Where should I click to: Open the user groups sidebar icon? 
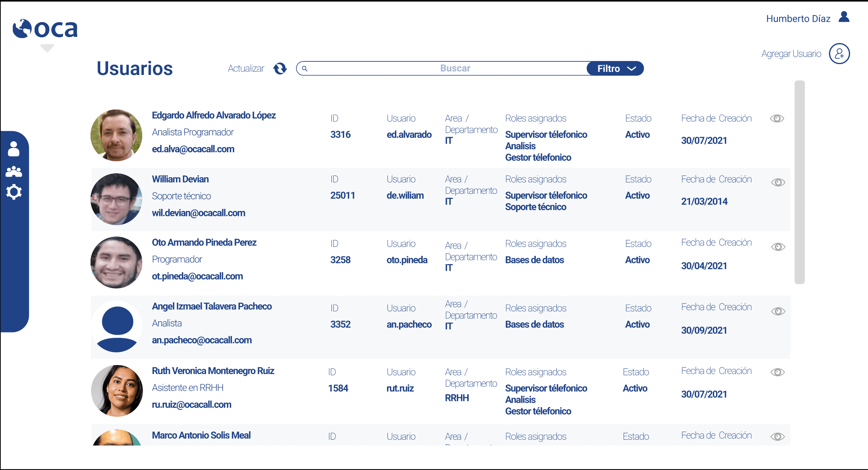click(14, 171)
